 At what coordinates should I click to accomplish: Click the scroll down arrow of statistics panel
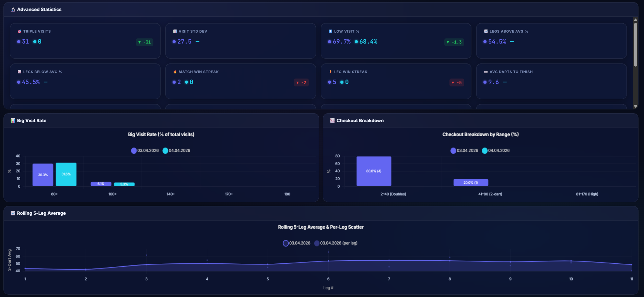tap(635, 107)
